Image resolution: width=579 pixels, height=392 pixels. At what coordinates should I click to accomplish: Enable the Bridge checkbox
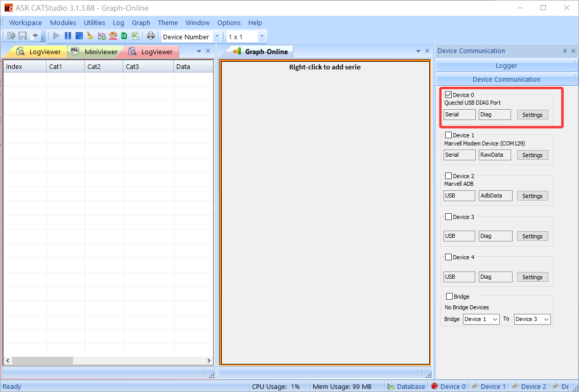click(x=449, y=297)
